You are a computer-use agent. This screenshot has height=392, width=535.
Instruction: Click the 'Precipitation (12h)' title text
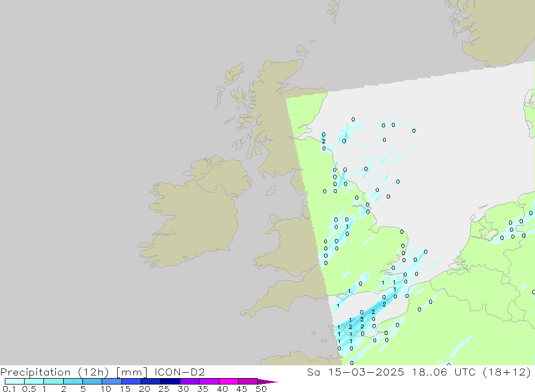point(55,372)
